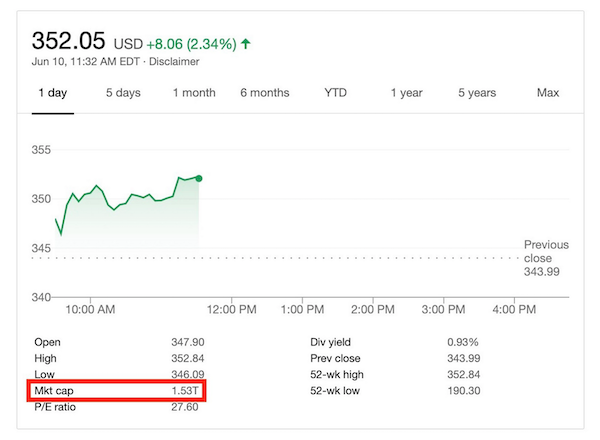Click the 352.05 price heading
The image size is (600, 440).
70,41
